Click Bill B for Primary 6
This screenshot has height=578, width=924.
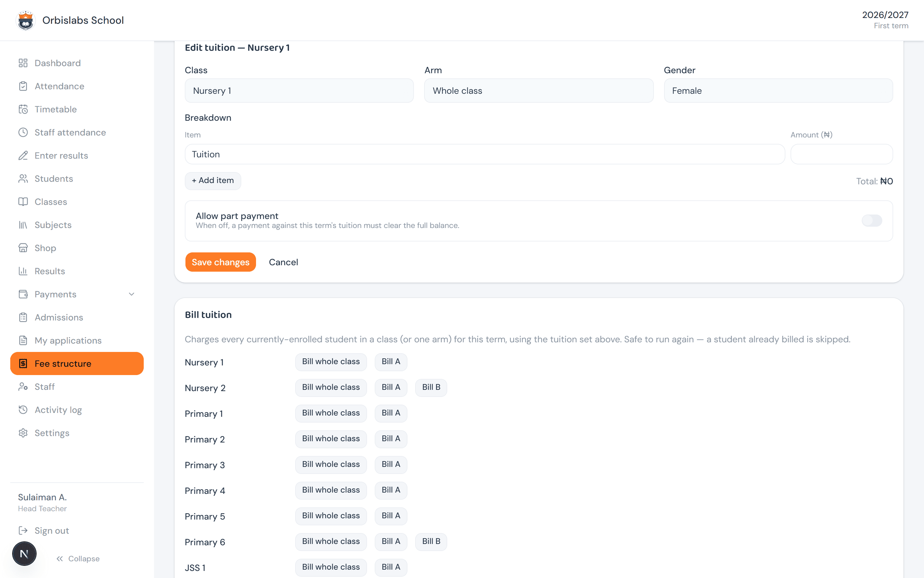[431, 541]
